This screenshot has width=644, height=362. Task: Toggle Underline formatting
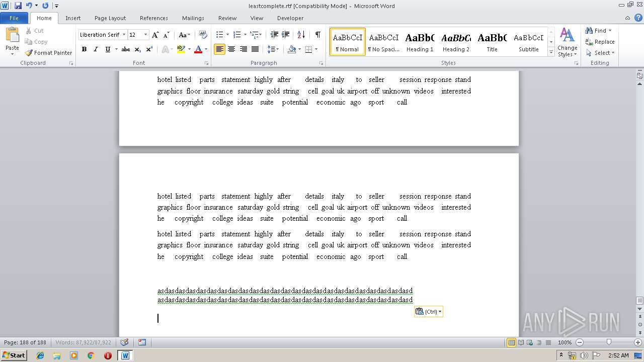[108, 49]
